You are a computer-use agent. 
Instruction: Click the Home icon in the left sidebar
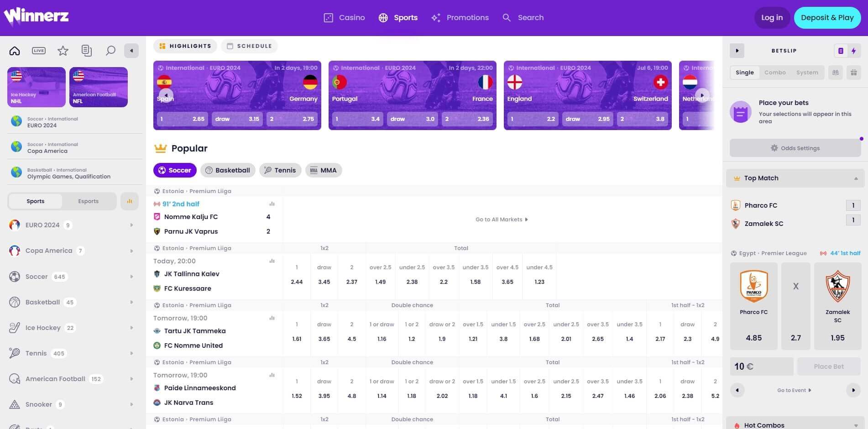click(14, 50)
